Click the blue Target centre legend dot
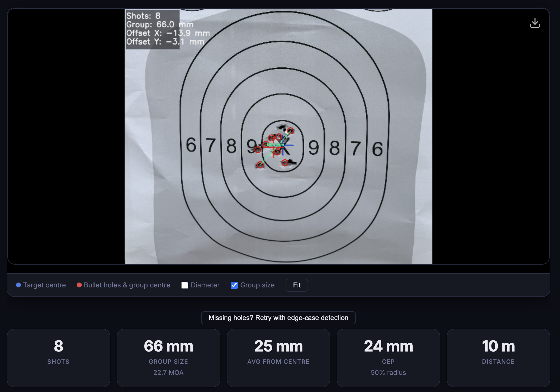The height and width of the screenshot is (392, 560). [18, 285]
